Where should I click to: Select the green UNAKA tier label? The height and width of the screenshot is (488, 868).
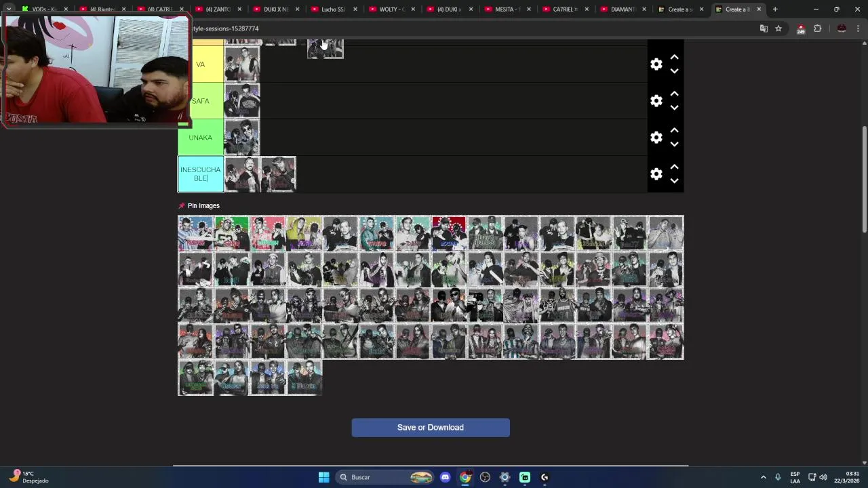201,138
